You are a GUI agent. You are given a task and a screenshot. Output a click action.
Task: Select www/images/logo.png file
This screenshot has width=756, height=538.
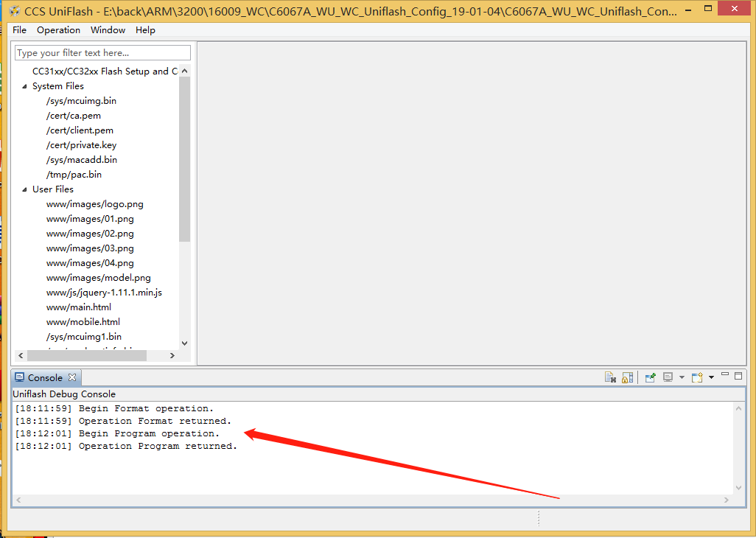[94, 204]
